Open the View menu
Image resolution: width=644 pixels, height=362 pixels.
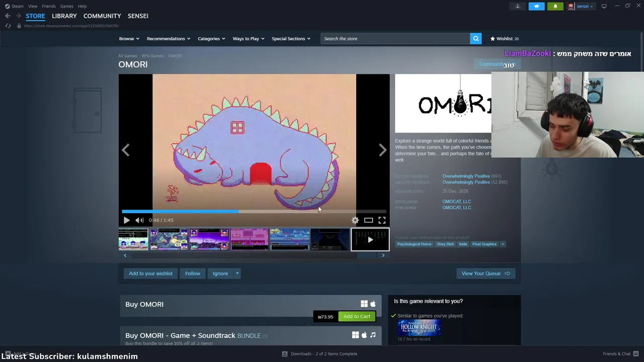[x=33, y=6]
